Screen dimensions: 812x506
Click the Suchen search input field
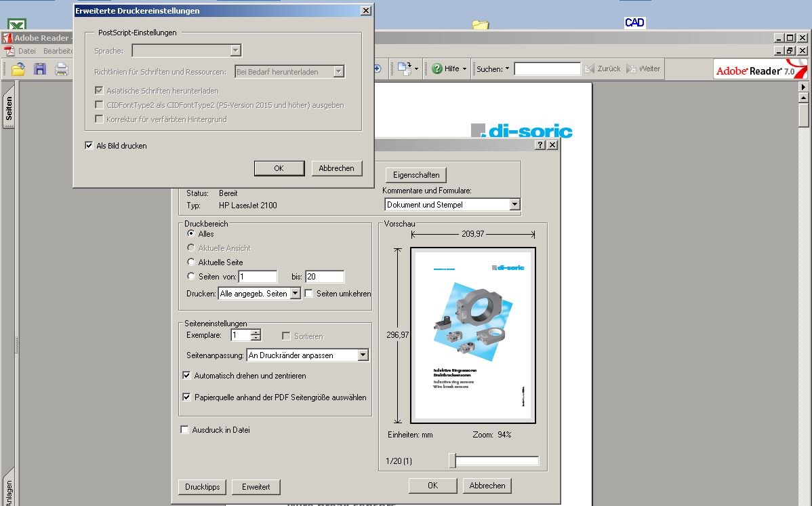tap(548, 69)
